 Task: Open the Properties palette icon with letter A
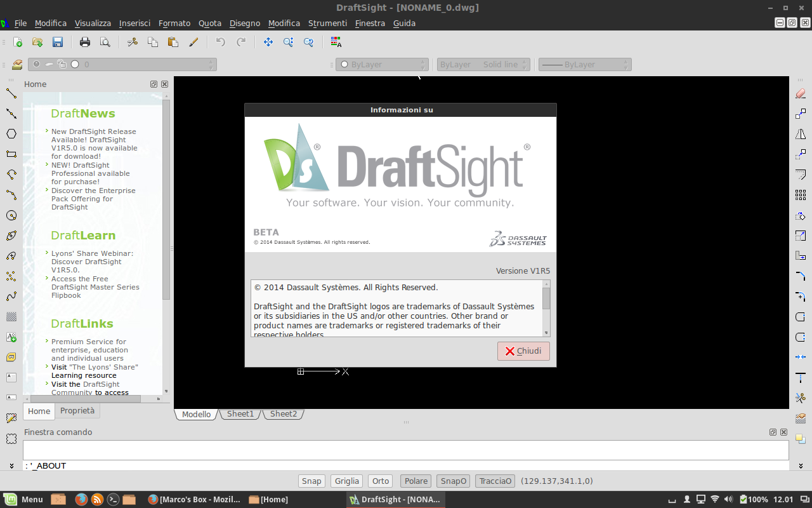pyautogui.click(x=336, y=42)
